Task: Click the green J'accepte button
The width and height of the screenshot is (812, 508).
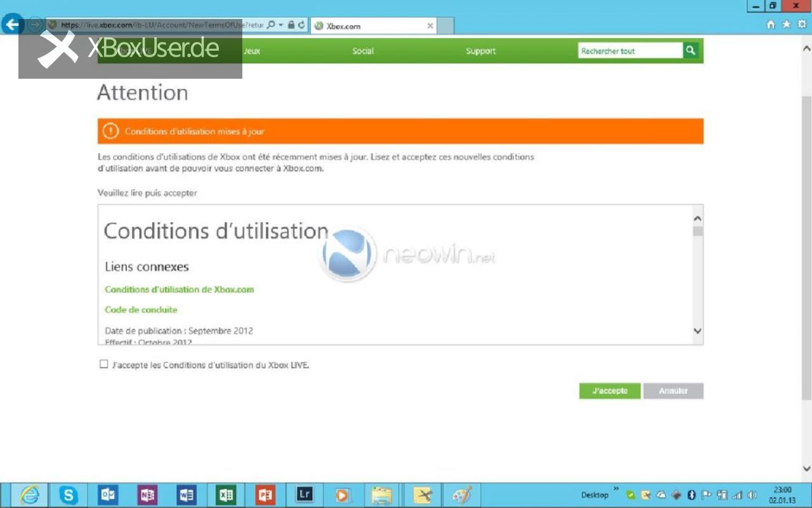Action: [610, 391]
